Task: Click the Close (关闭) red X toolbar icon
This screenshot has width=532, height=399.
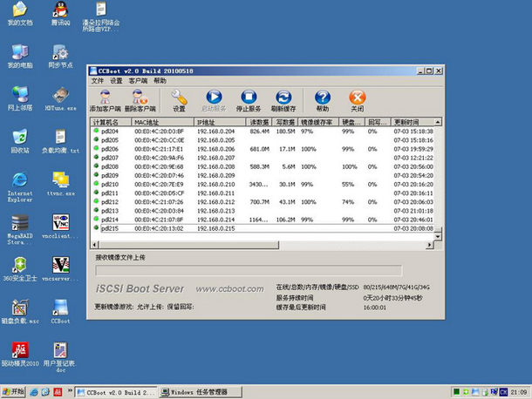Action: coord(358,101)
